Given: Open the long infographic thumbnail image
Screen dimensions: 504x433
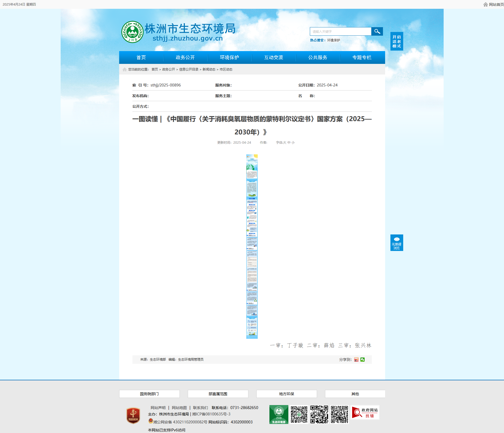Looking at the screenshot, I should tap(252, 246).
